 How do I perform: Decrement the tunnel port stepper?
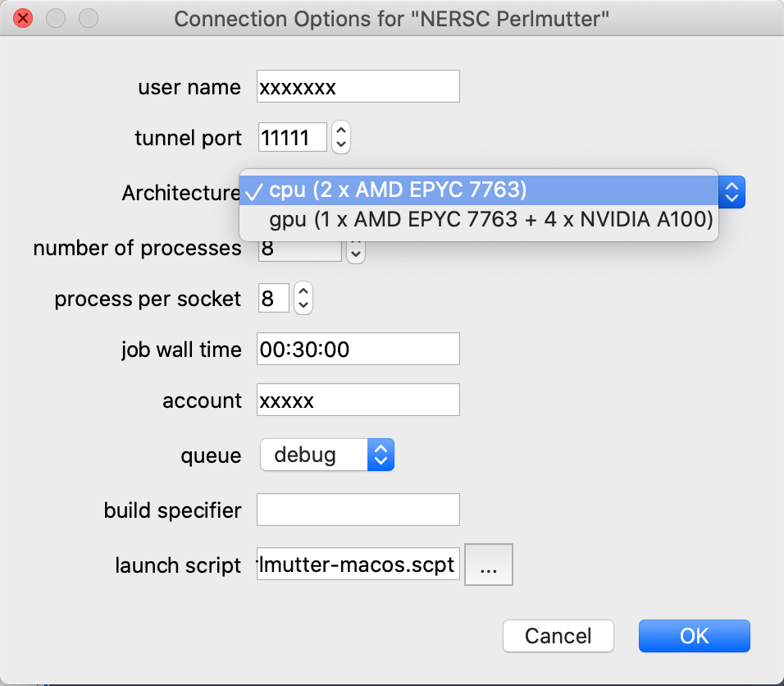coord(340,143)
